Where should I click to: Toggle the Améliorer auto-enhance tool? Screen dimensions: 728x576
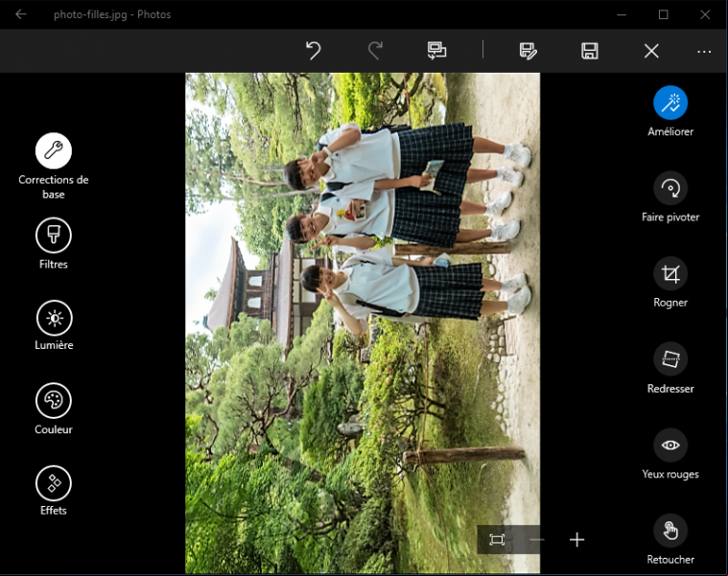[x=670, y=103]
